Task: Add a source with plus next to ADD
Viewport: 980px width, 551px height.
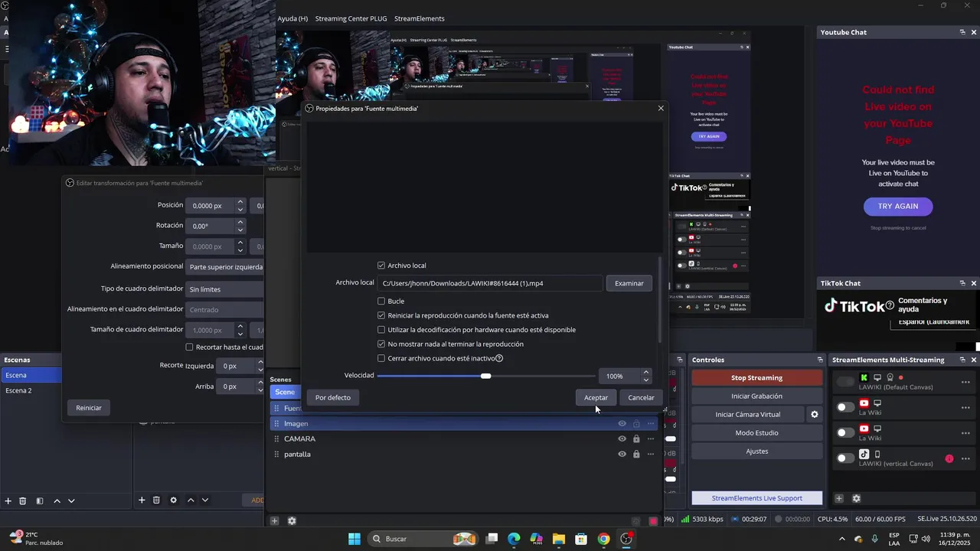Action: click(142, 500)
